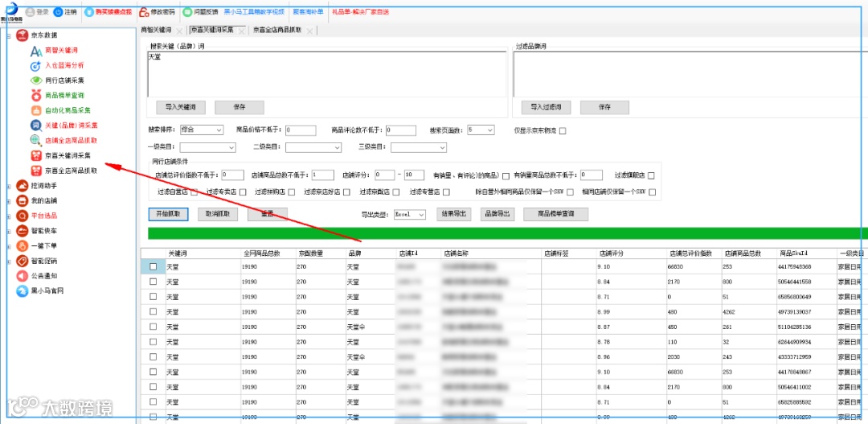868x424 pixels.
Task: Click the 一键下单 sidebar icon
Action: pos(23,245)
